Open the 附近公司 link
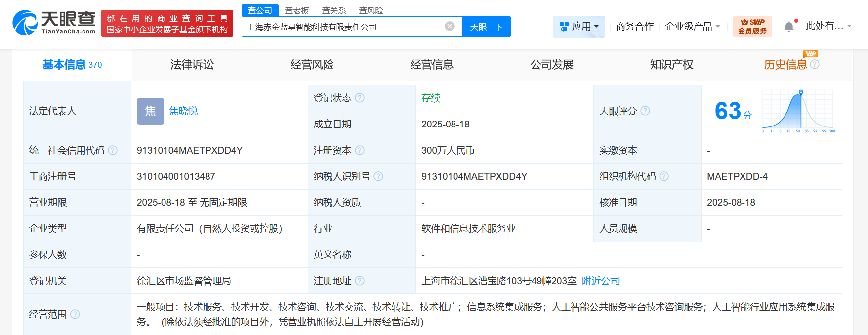868x335 pixels. coord(601,281)
